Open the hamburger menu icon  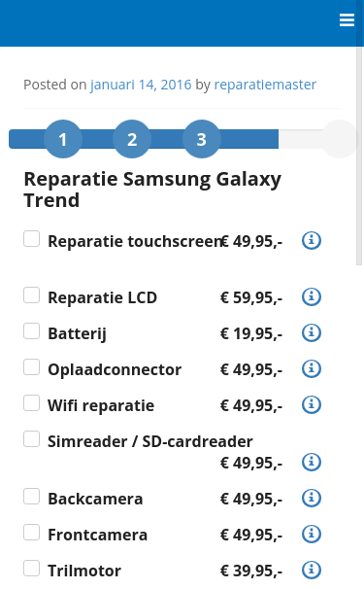(347, 19)
